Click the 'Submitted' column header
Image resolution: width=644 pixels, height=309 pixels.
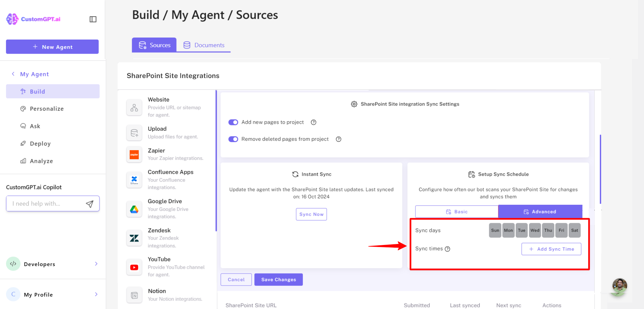[x=417, y=305]
